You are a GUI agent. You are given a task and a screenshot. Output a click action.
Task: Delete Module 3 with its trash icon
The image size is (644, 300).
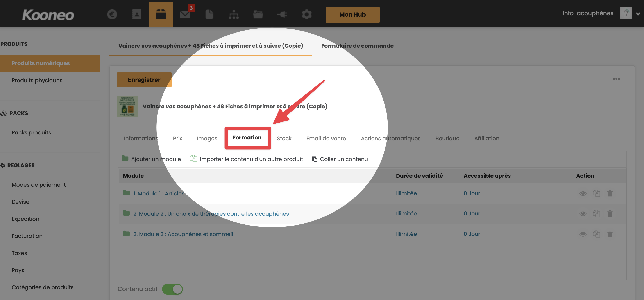tap(610, 234)
